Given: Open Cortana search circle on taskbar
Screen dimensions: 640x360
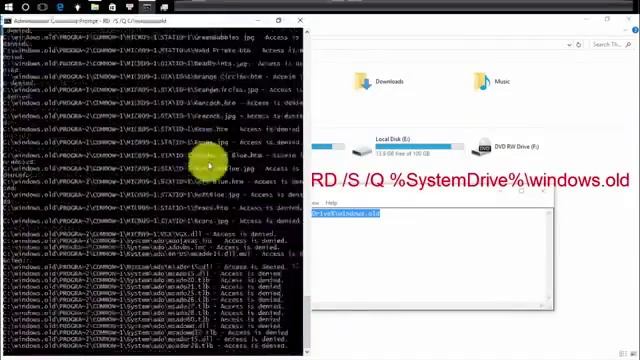Looking at the screenshot, I should click(x=25, y=7).
